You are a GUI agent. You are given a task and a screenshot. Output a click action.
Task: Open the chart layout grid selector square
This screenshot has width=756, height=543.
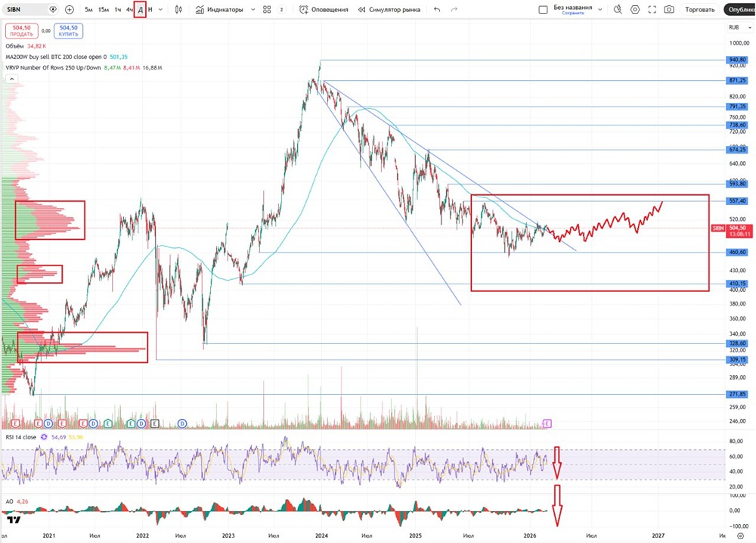[x=543, y=10]
